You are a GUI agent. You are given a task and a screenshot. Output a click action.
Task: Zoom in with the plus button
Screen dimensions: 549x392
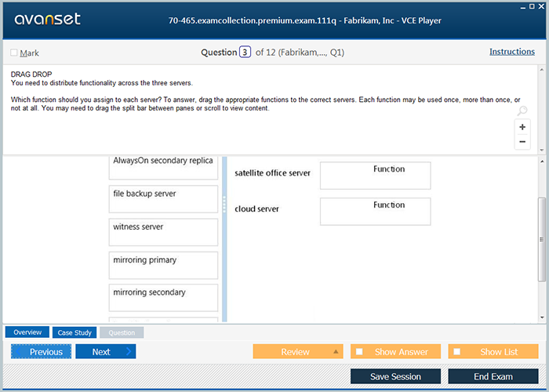[522, 127]
